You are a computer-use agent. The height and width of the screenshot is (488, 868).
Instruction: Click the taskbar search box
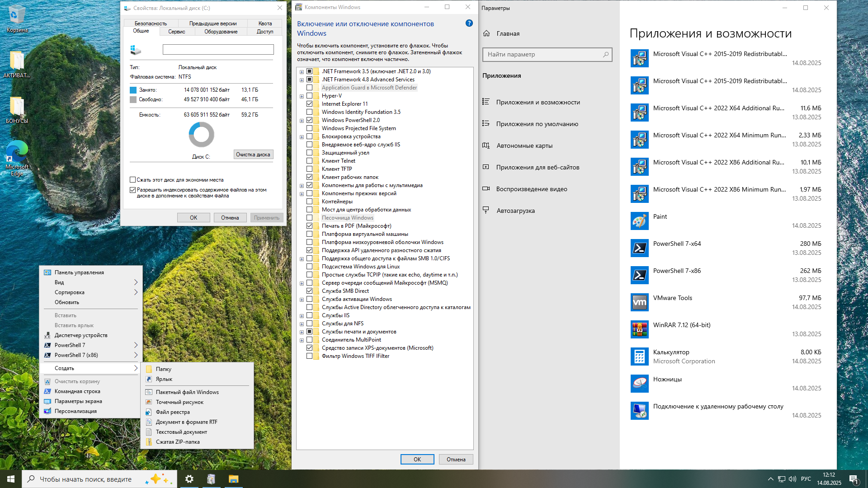[99, 479]
